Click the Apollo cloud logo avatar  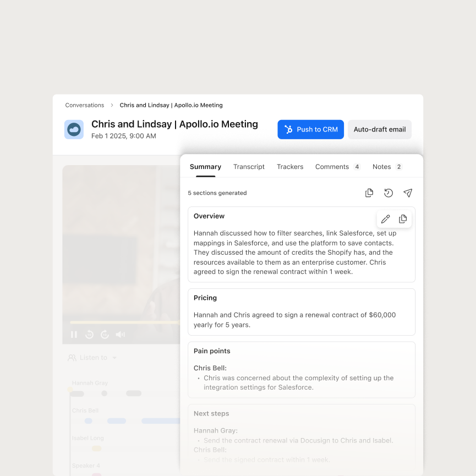[74, 129]
